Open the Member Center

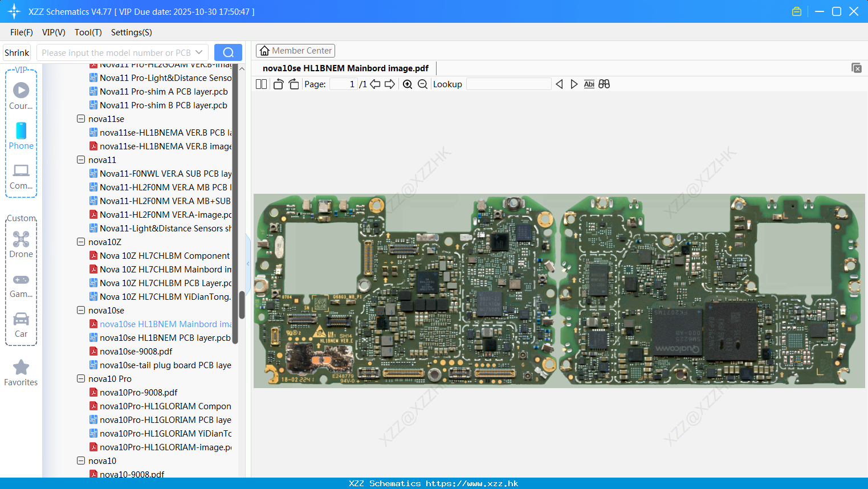(295, 51)
